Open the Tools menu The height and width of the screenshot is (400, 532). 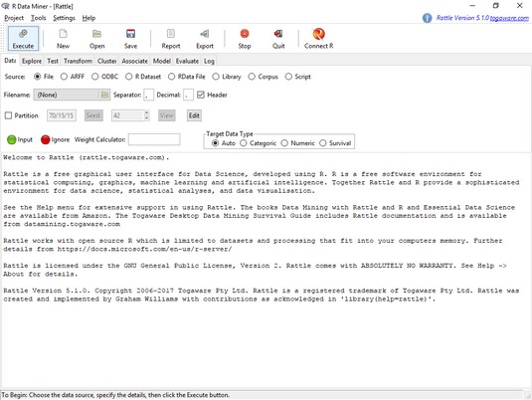point(39,18)
